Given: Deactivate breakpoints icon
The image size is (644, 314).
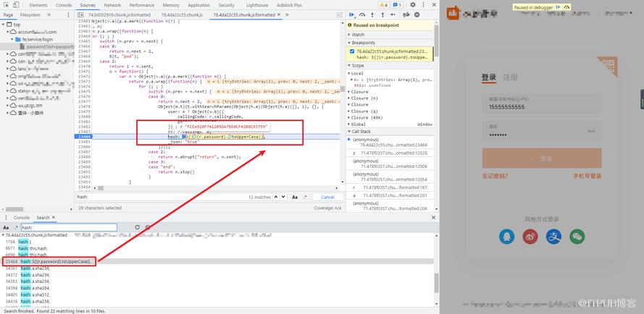Looking at the screenshot, I should (406, 14).
